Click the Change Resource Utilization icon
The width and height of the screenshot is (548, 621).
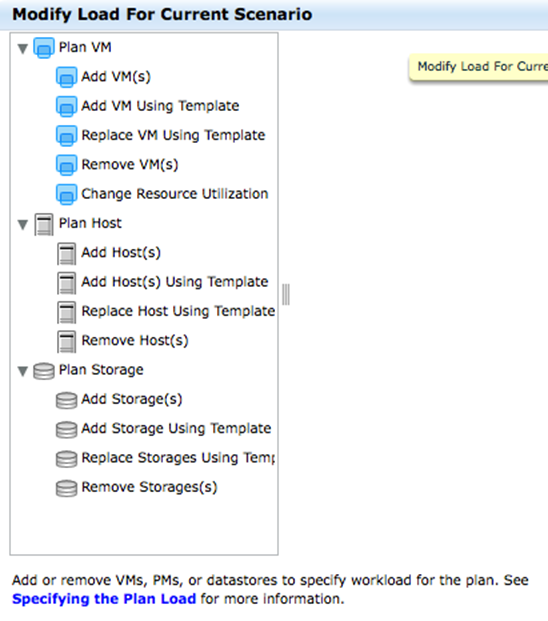coord(66,194)
